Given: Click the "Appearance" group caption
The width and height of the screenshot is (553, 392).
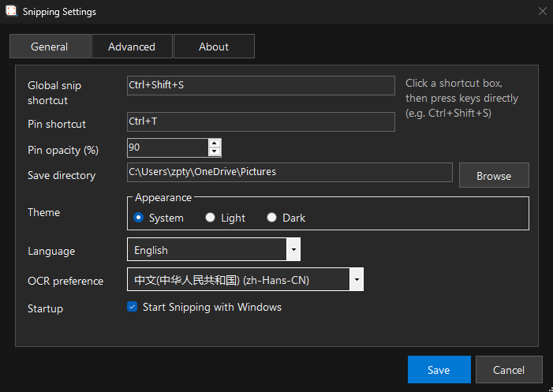Looking at the screenshot, I should [163, 197].
